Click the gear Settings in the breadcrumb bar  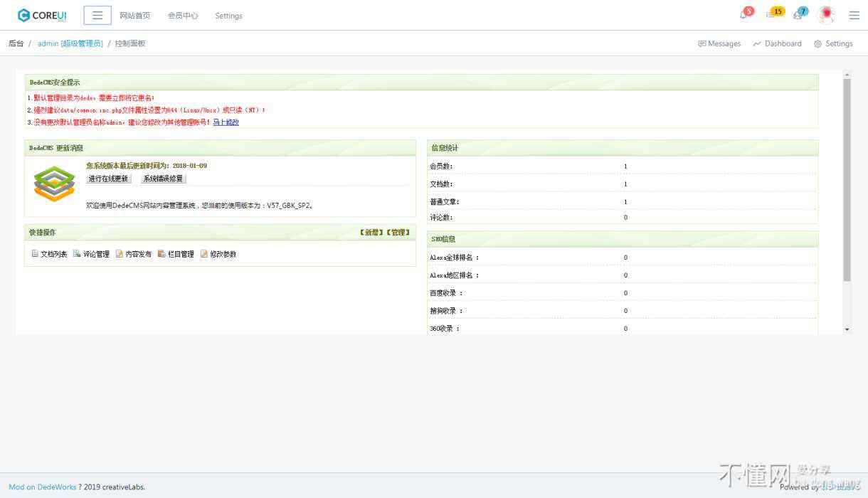(x=833, y=43)
